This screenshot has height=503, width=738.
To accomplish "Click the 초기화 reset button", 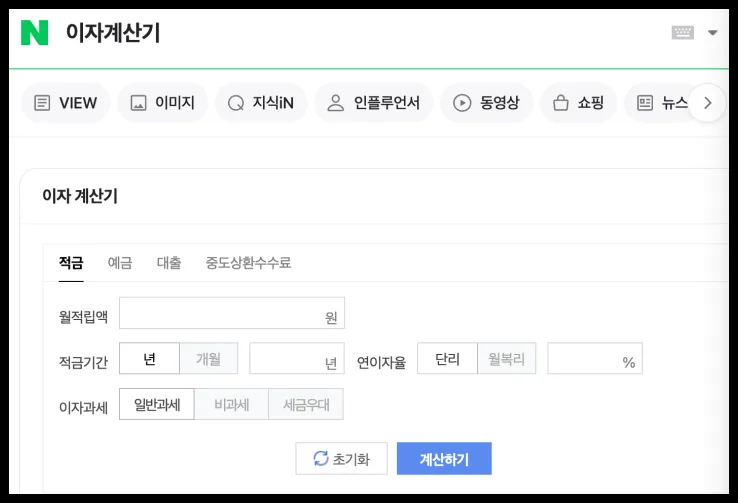I will point(342,458).
